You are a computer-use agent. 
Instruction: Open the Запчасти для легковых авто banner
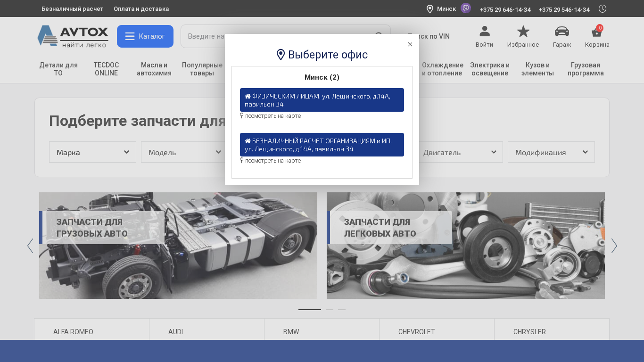click(x=466, y=246)
